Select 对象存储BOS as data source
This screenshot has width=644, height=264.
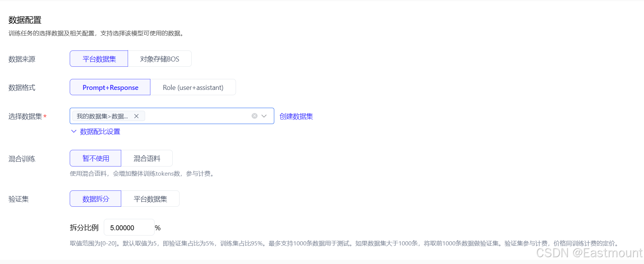pos(159,59)
